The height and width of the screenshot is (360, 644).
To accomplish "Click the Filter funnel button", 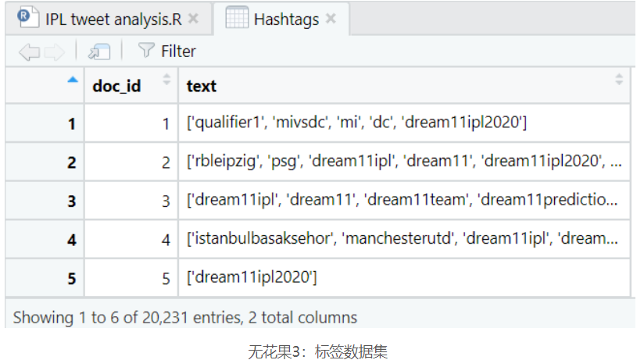I will click(166, 52).
